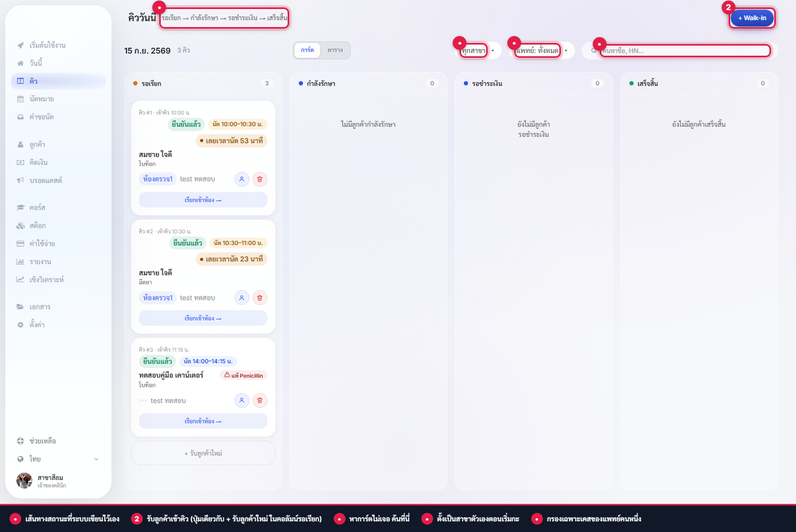This screenshot has width=796, height=532.
Task: Select คิว in the sidebar
Action: [x=58, y=81]
